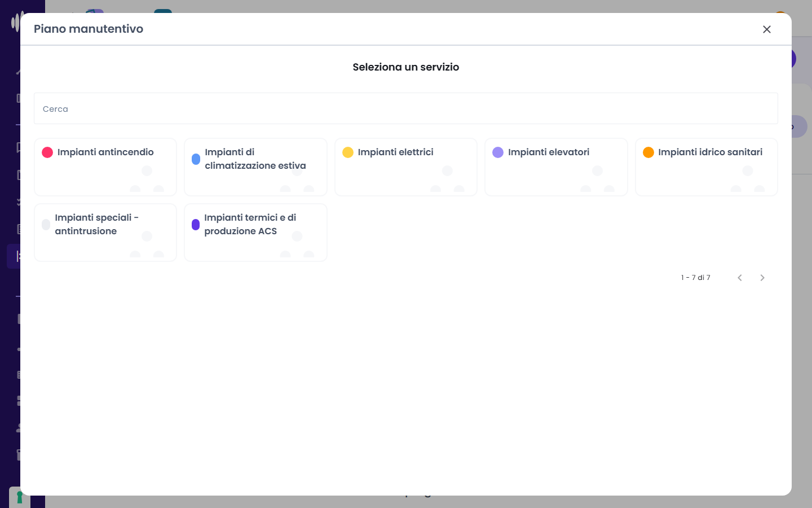
Task: Click the Cerca search field
Action: click(x=406, y=108)
